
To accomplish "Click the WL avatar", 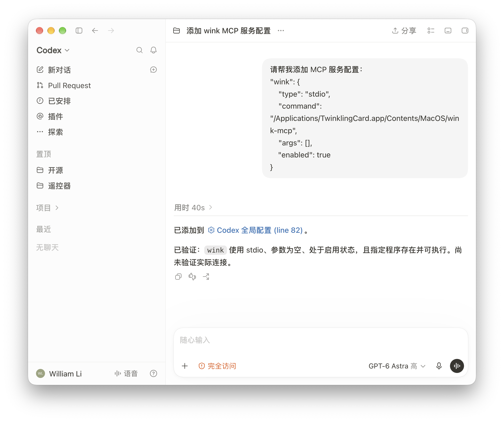I will 40,373.
